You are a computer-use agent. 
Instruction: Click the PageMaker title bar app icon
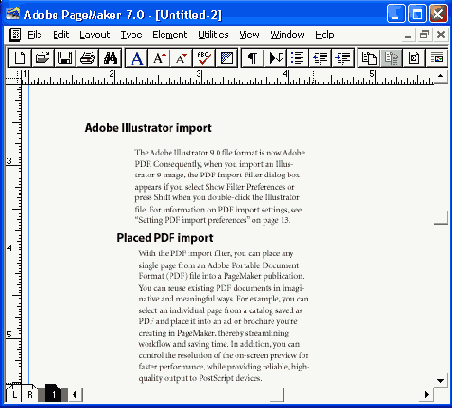pos(13,14)
